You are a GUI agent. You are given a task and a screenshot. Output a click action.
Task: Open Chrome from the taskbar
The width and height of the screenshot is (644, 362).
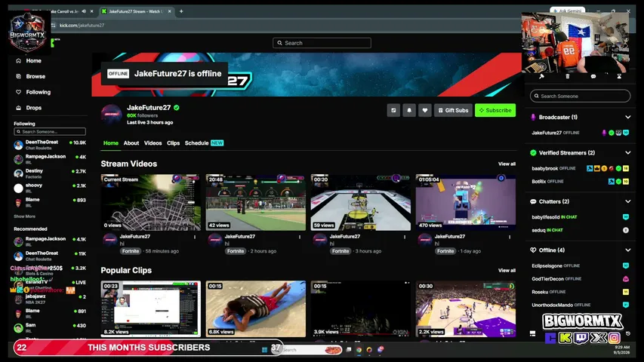click(359, 350)
